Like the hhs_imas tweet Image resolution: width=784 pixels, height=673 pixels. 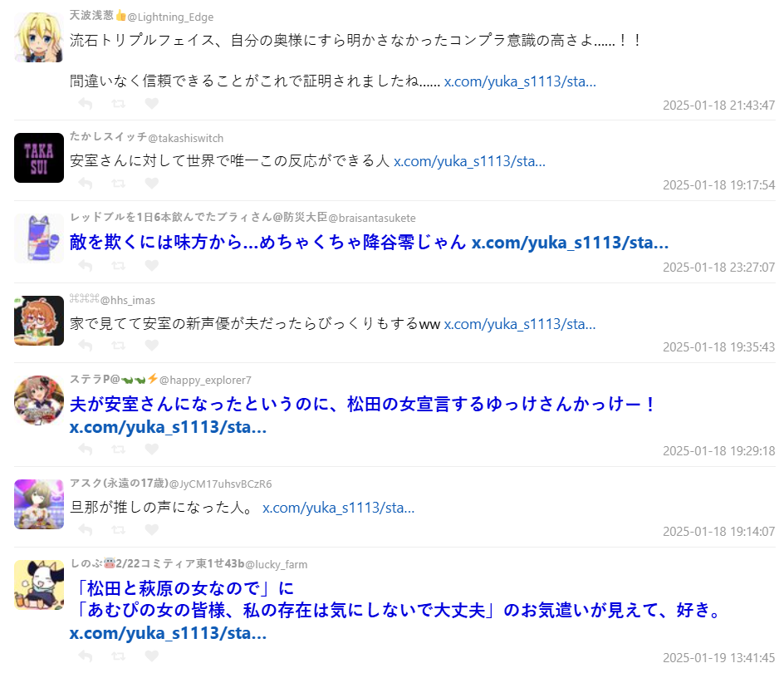151,346
